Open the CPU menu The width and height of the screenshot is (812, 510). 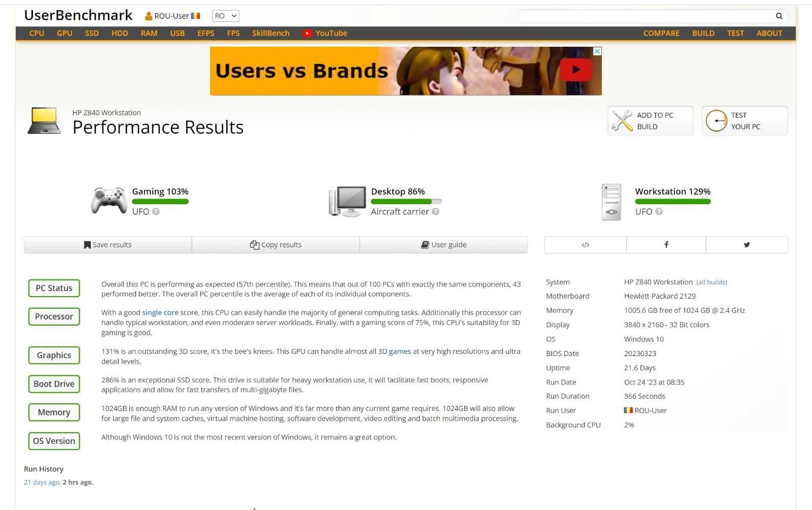click(x=37, y=34)
